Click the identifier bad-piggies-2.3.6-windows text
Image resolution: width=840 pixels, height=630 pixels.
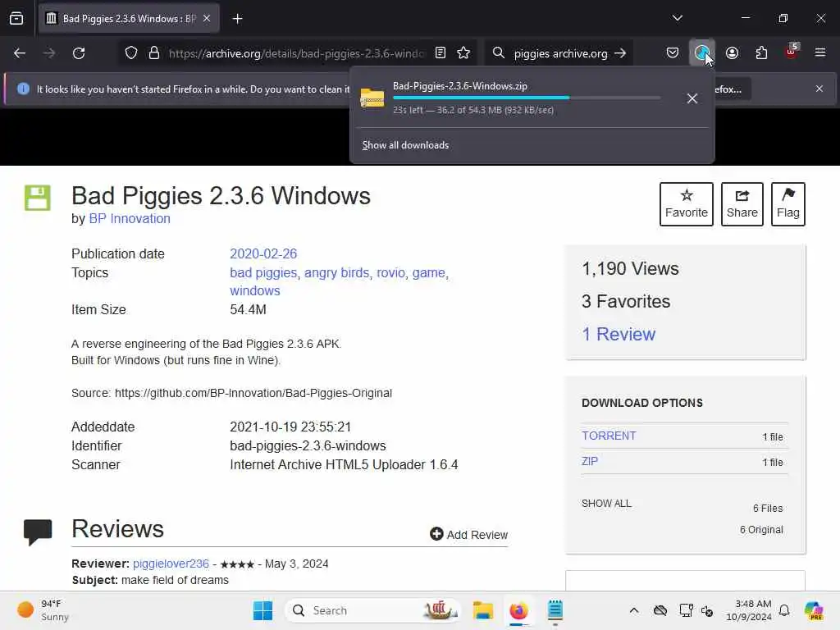308,445
